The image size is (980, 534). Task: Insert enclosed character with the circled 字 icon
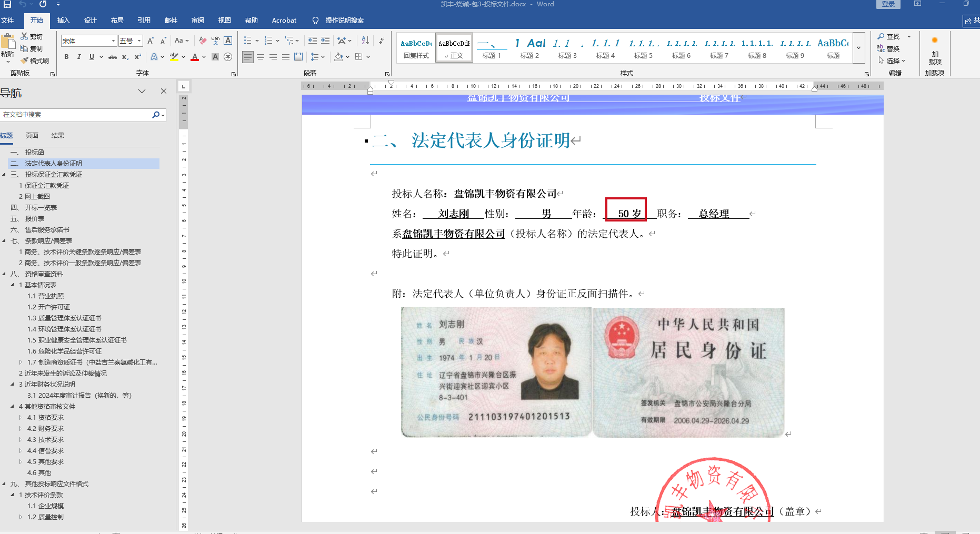point(228,57)
